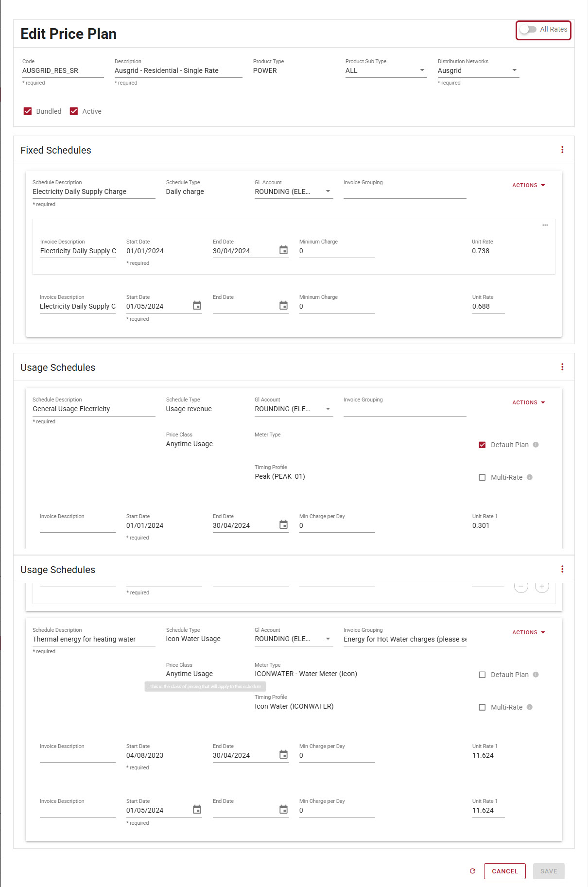The image size is (588, 887).
Task: Edit Unit Rate 0.688 field
Action: [488, 306]
